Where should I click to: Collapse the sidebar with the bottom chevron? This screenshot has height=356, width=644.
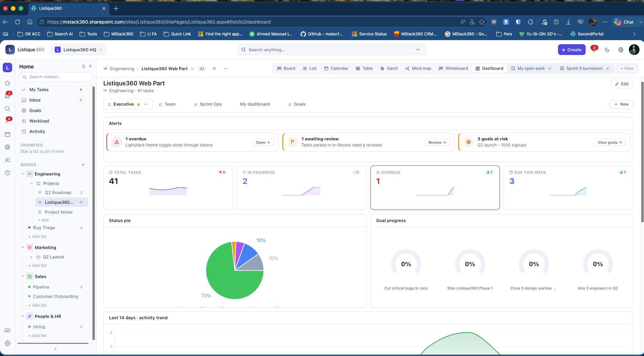tap(56, 349)
